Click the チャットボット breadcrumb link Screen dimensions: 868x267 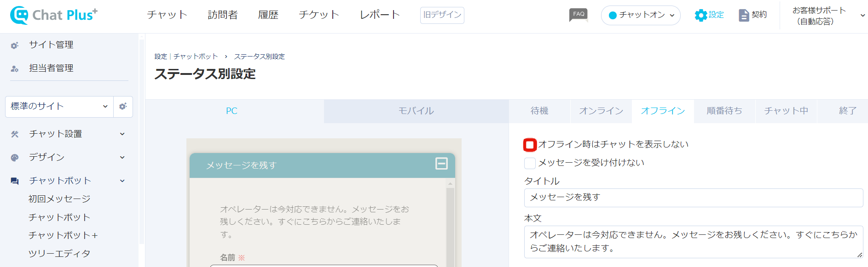click(x=196, y=57)
